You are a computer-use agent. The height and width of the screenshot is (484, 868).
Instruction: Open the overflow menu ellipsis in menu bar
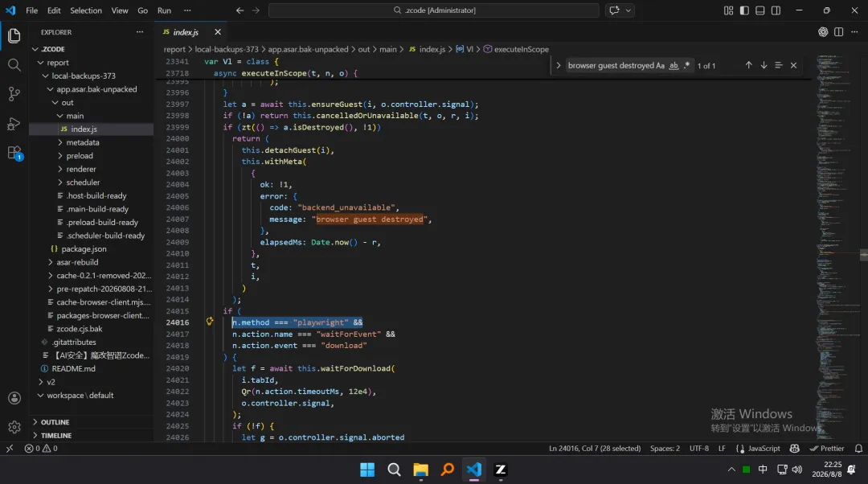click(187, 10)
